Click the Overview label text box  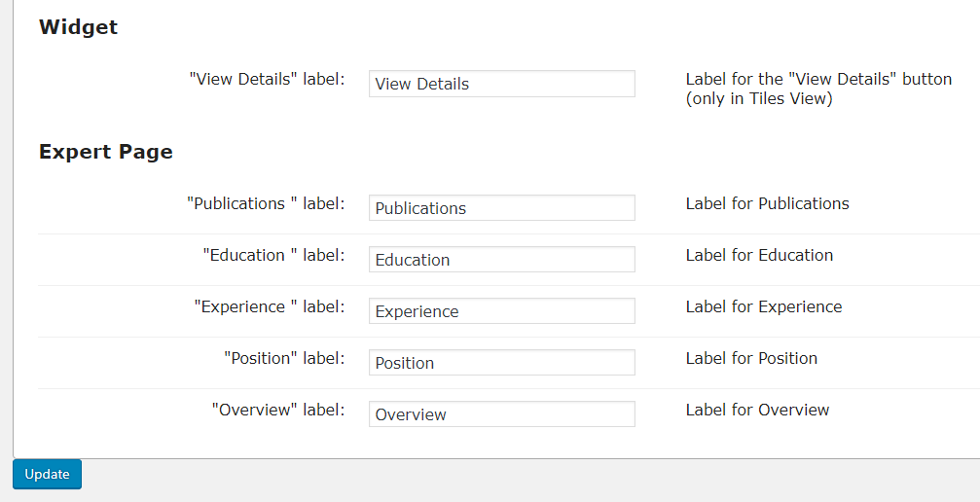click(501, 414)
